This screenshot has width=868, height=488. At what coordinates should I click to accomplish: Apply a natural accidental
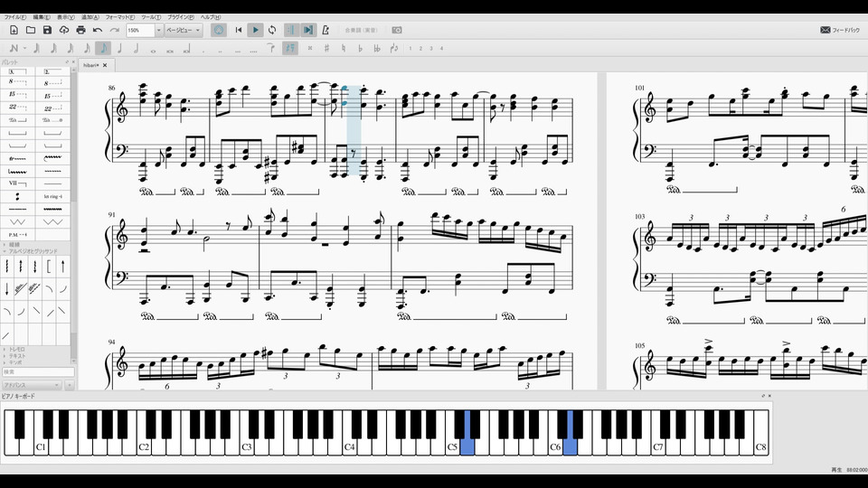(344, 48)
